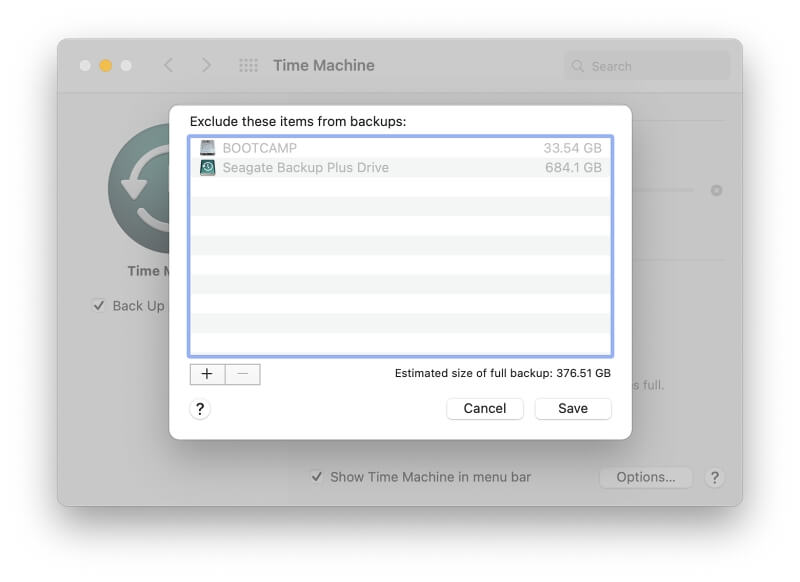Click the Search field
Viewport: 800px width, 582px height.
(x=647, y=66)
